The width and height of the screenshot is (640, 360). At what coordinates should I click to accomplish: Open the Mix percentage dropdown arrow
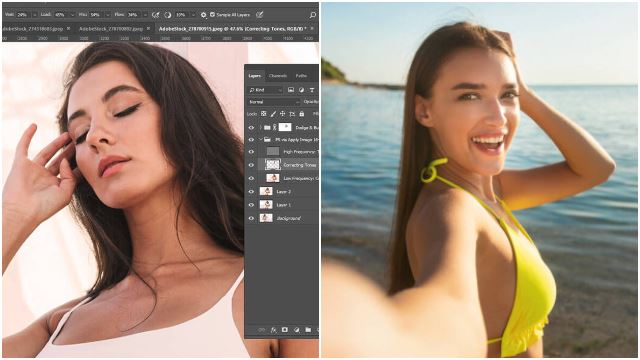coord(108,15)
